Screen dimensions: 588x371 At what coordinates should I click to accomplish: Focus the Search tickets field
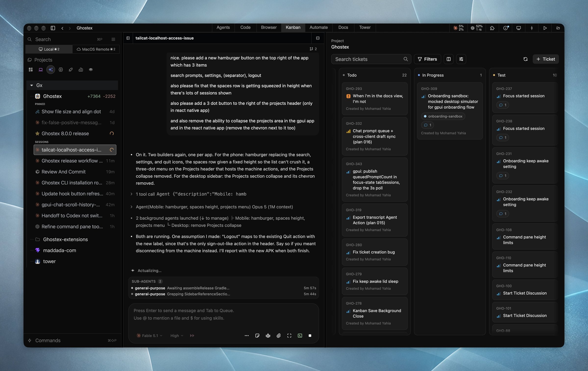coord(371,59)
